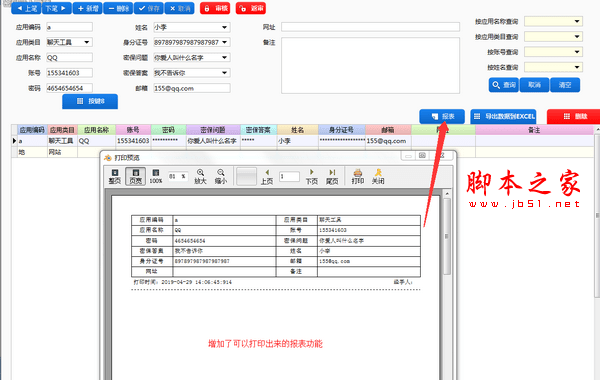Click the blue 取消 toolbar button
Viewport: 600px width, 380px height.
[179, 8]
